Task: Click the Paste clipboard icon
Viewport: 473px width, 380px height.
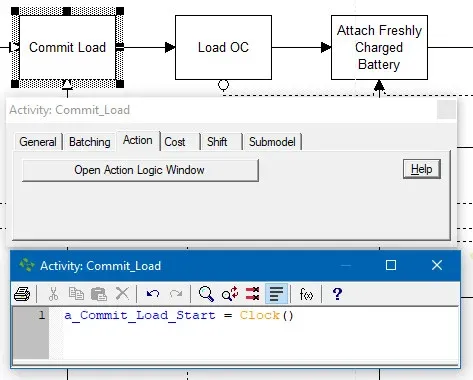Action: click(x=99, y=294)
